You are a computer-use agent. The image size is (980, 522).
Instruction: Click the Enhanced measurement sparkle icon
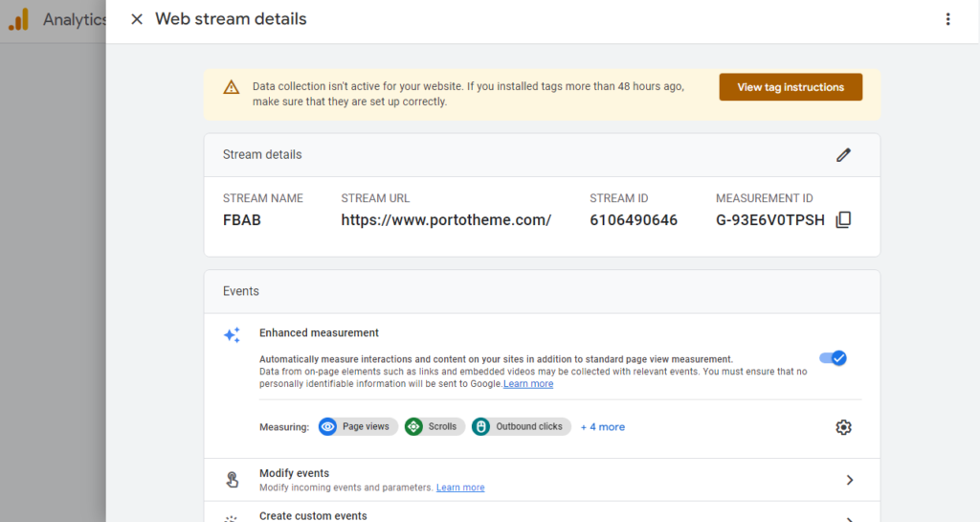[x=232, y=335]
